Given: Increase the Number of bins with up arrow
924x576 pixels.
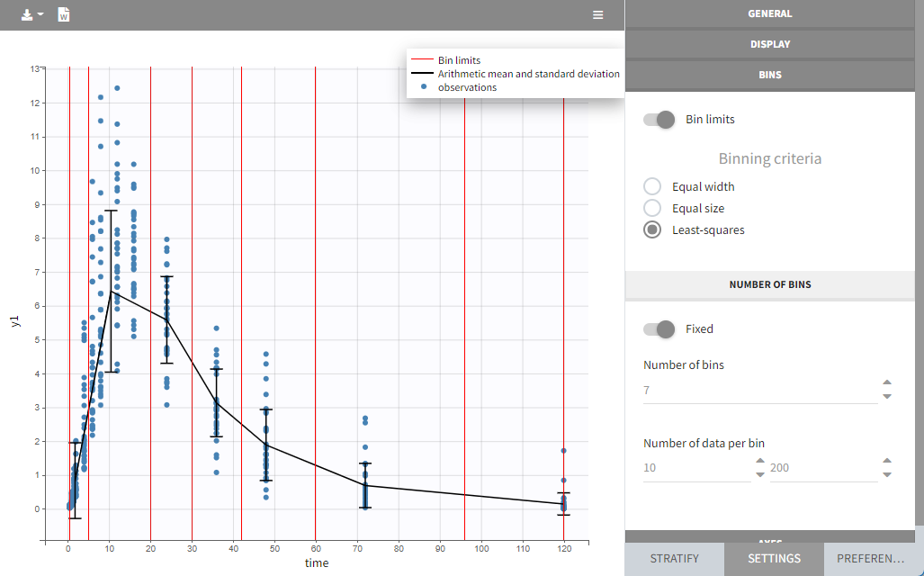Looking at the screenshot, I should (887, 383).
